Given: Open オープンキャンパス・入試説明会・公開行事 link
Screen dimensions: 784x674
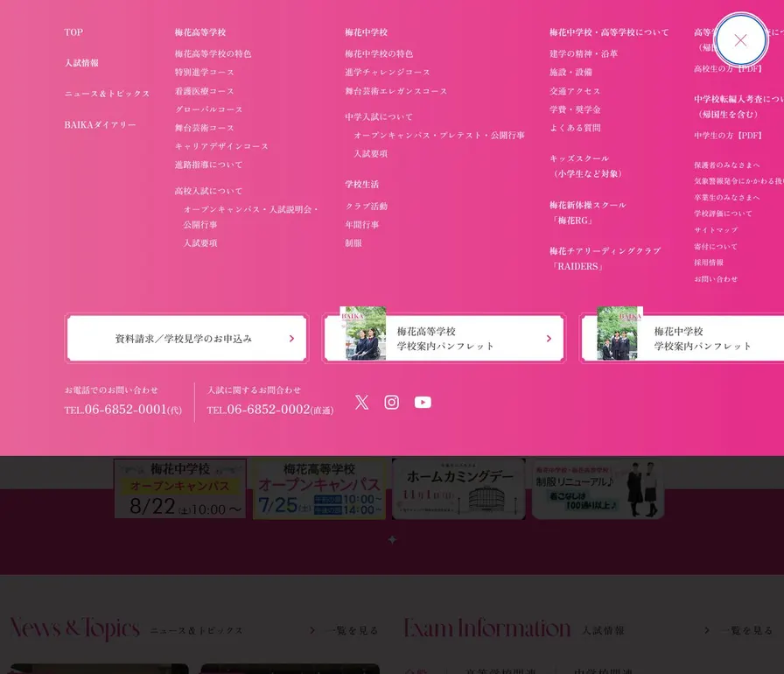Looking at the screenshot, I should pos(251,217).
